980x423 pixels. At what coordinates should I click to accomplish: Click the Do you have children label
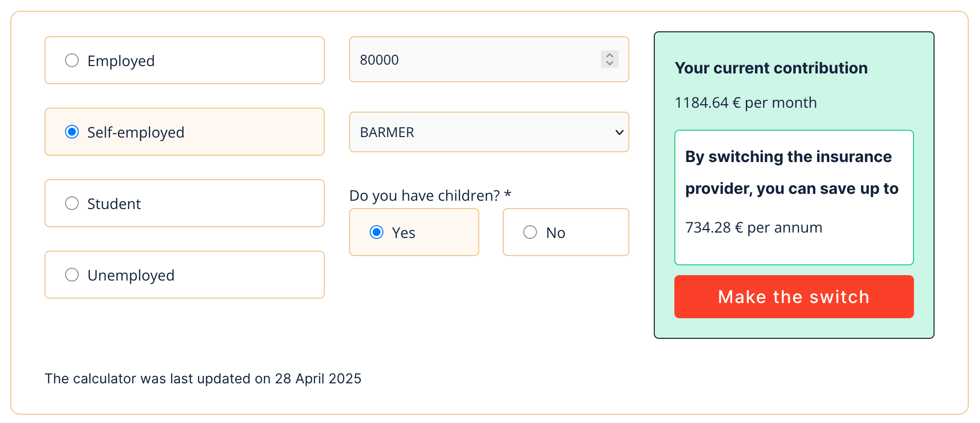(x=424, y=195)
